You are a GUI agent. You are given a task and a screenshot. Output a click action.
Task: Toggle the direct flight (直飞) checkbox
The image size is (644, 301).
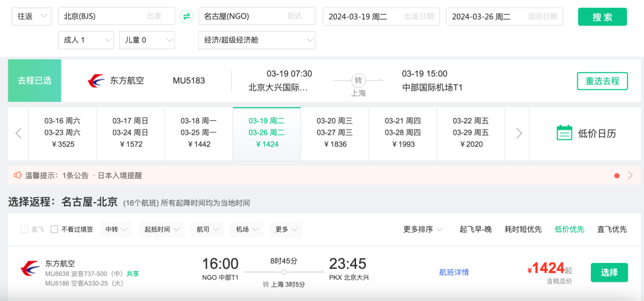click(x=24, y=229)
